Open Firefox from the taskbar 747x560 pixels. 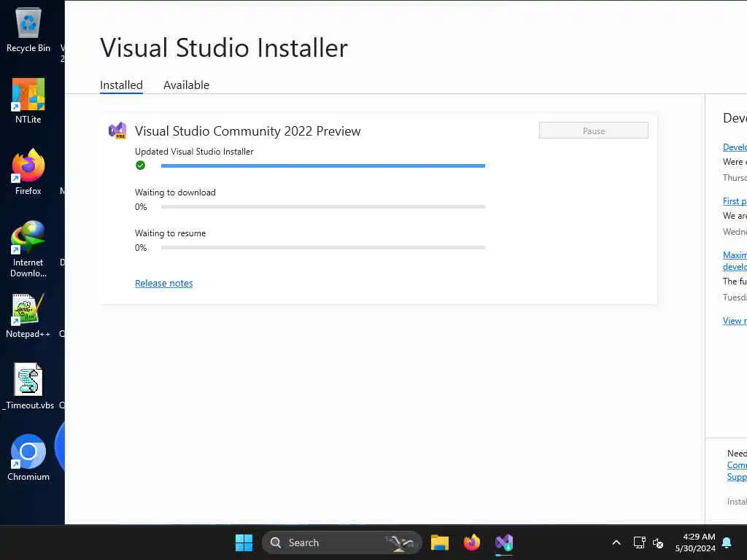point(472,542)
